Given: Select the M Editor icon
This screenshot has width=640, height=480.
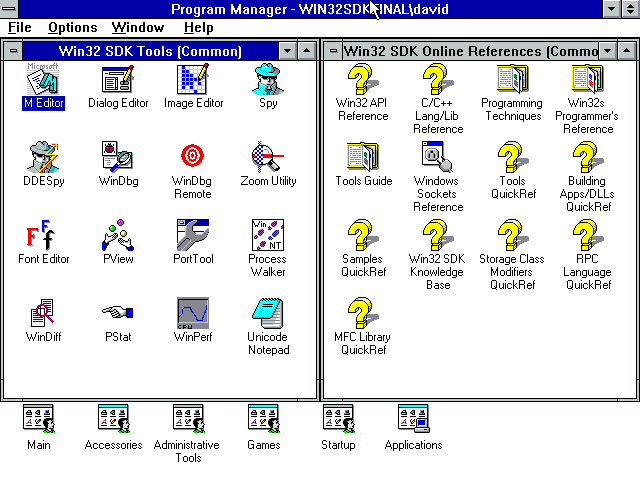Looking at the screenshot, I should (43, 80).
